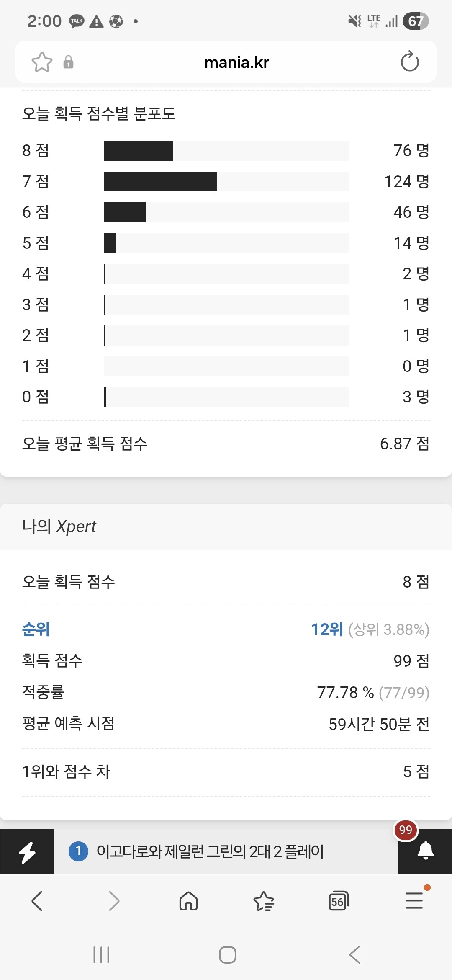Tap Android home navigation button
The height and width of the screenshot is (980, 452).
tap(228, 955)
